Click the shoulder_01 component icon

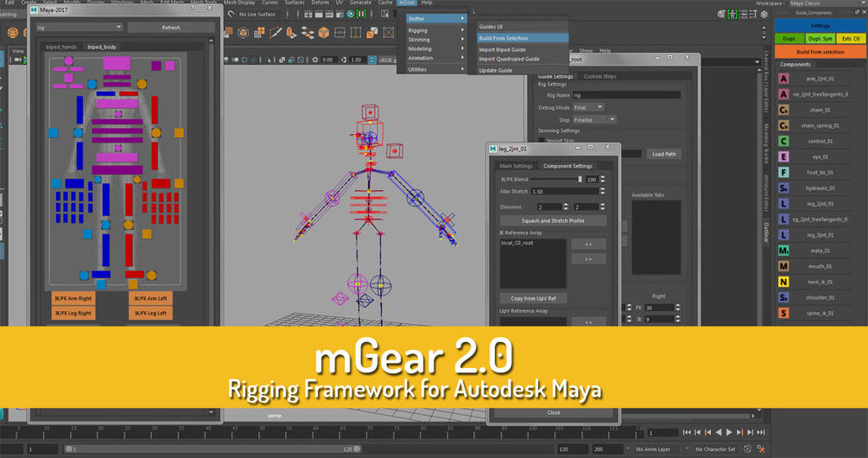coord(783,297)
